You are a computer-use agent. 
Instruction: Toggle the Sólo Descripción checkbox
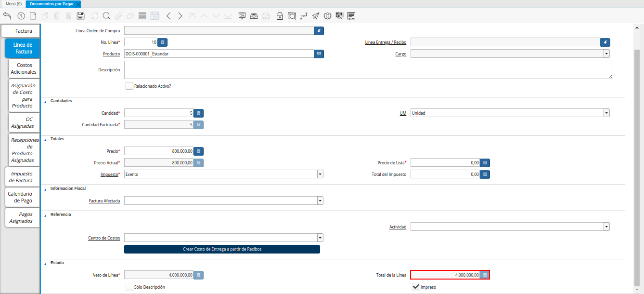(x=129, y=287)
